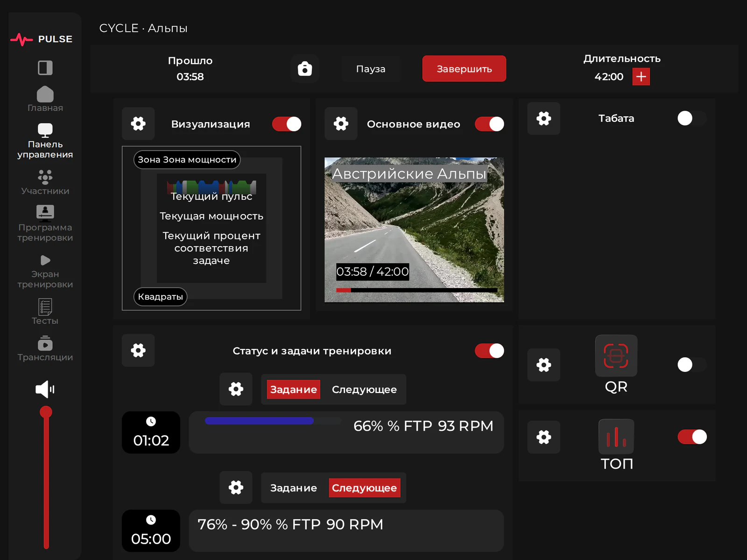Open Панель управления monitor icon
Image resolution: width=747 pixels, height=560 pixels.
pos(45,130)
